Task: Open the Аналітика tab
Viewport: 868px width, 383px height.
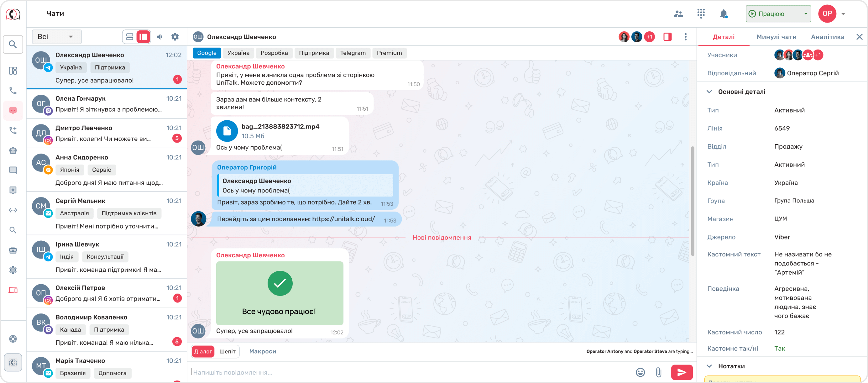Action: pyautogui.click(x=827, y=37)
